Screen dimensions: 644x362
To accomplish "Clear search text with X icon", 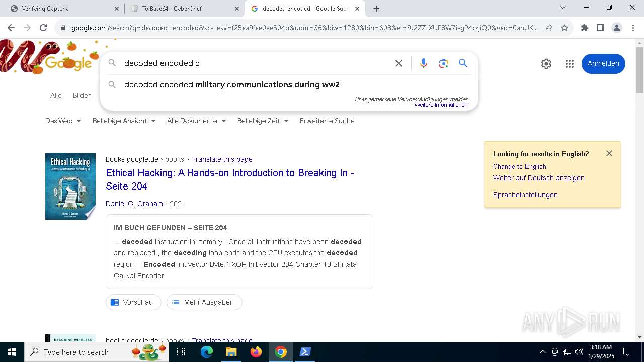I will tap(399, 63).
